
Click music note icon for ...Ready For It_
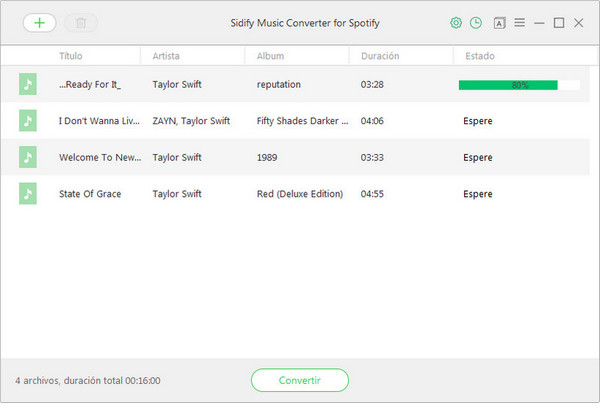(28, 84)
